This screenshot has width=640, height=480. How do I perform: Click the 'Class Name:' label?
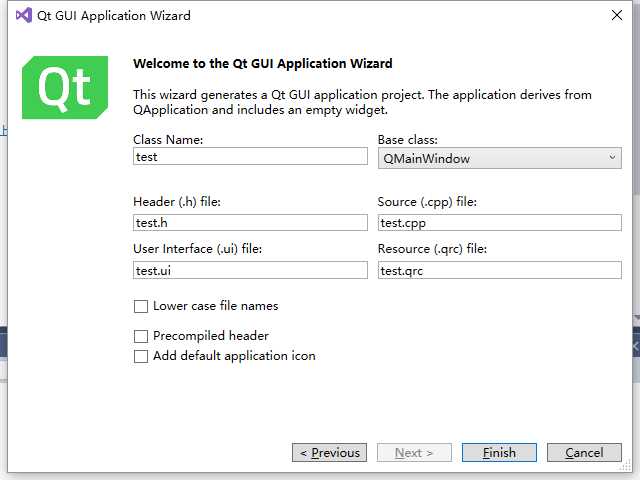tap(168, 140)
